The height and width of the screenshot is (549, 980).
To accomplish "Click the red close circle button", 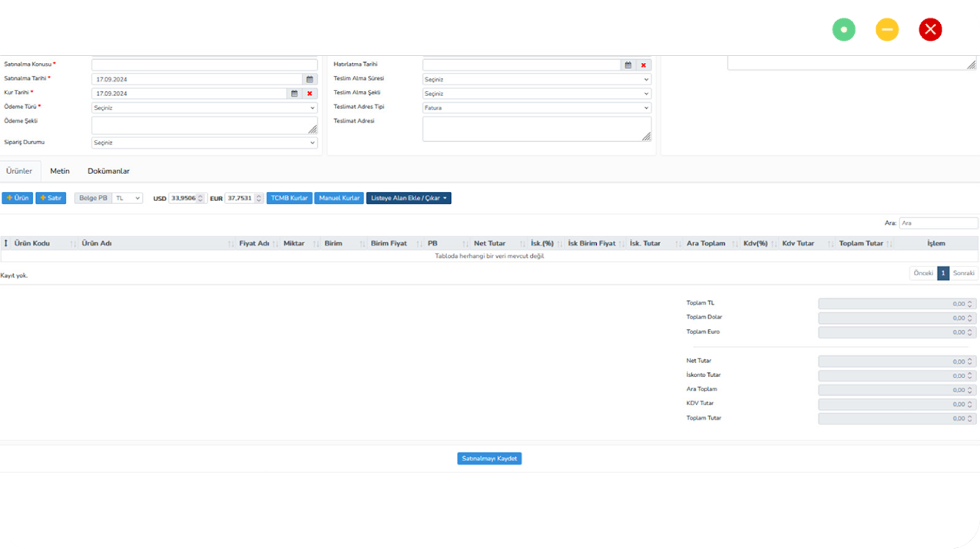I will (930, 29).
